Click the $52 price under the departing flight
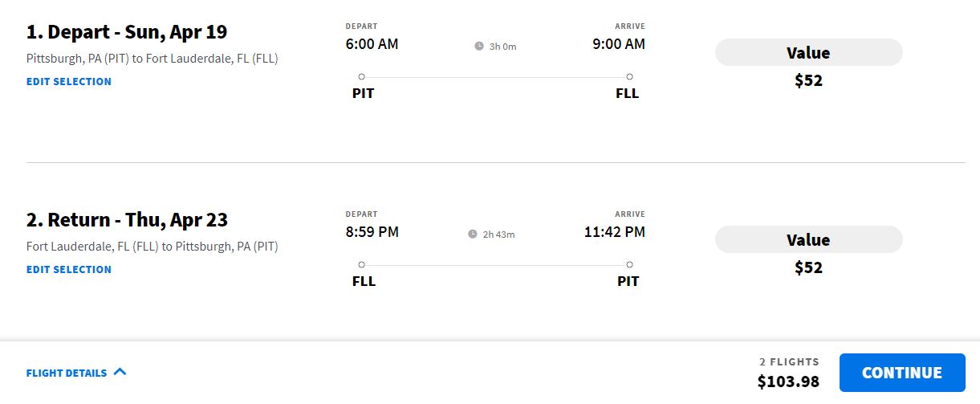The image size is (980, 404). pos(808,80)
